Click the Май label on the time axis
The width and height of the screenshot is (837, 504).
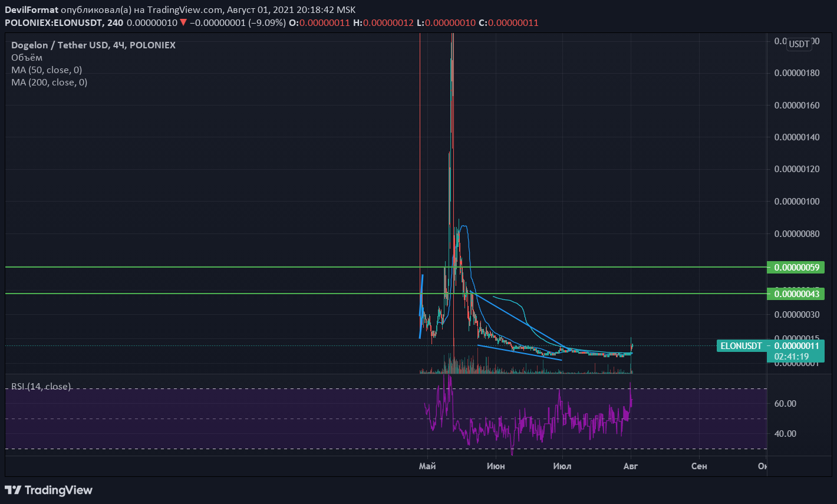[427, 466]
